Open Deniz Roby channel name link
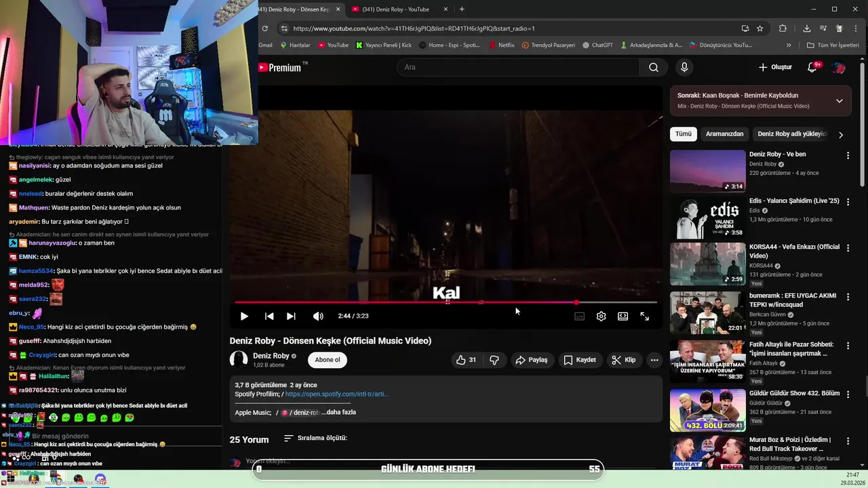Image resolution: width=868 pixels, height=488 pixels. 271,356
